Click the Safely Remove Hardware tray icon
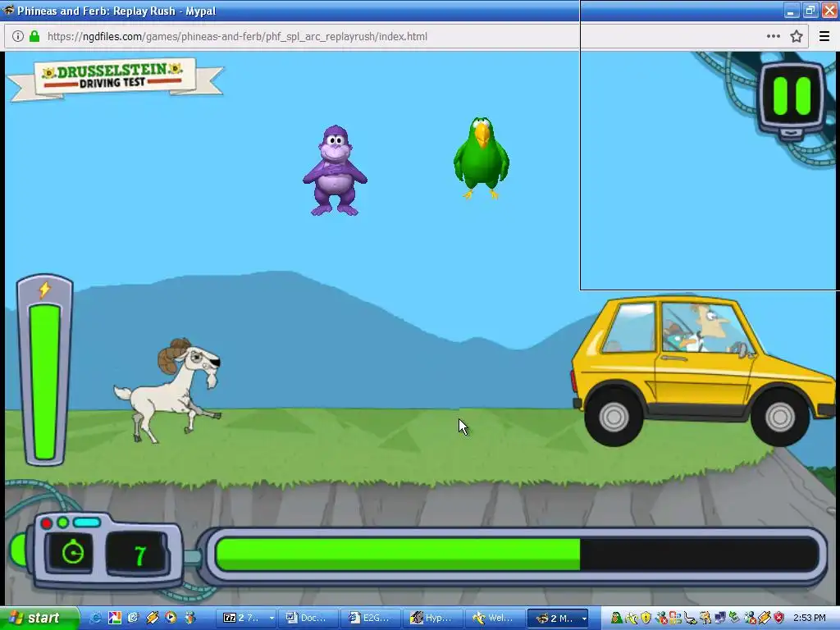The width and height of the screenshot is (840, 630). point(734,618)
